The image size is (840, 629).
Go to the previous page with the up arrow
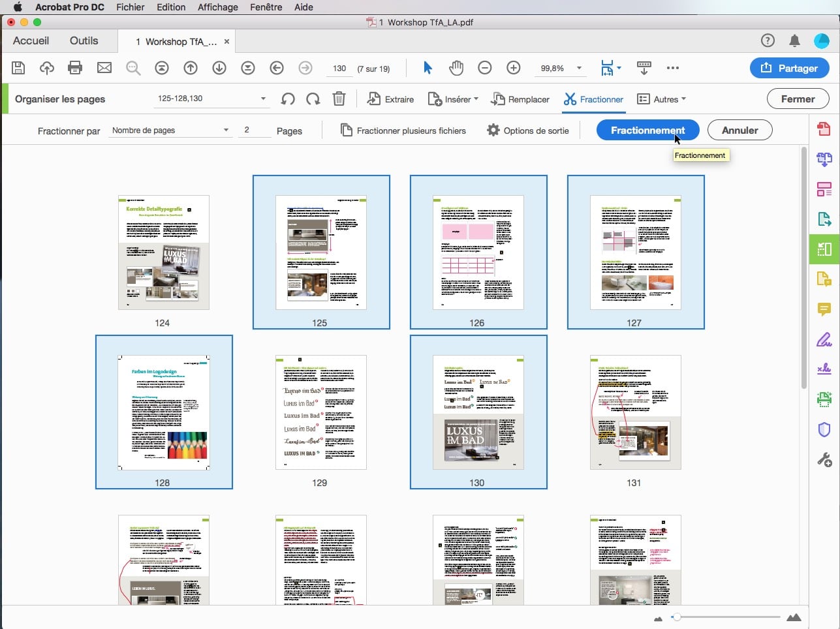coord(191,68)
